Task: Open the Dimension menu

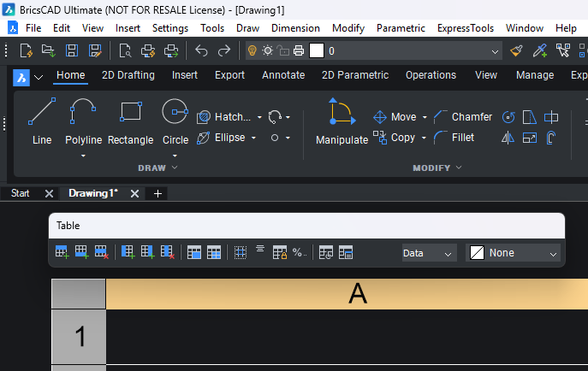Action: 295,28
